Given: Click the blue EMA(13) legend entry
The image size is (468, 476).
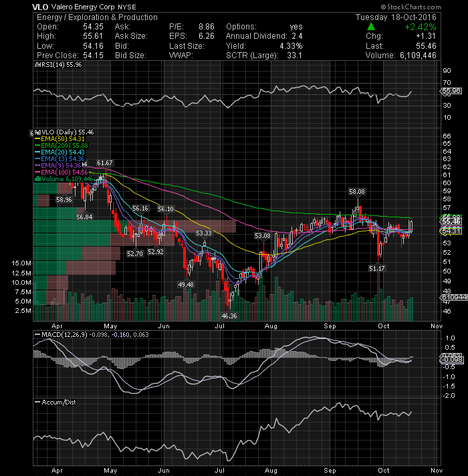Looking at the screenshot, I should click(x=60, y=159).
